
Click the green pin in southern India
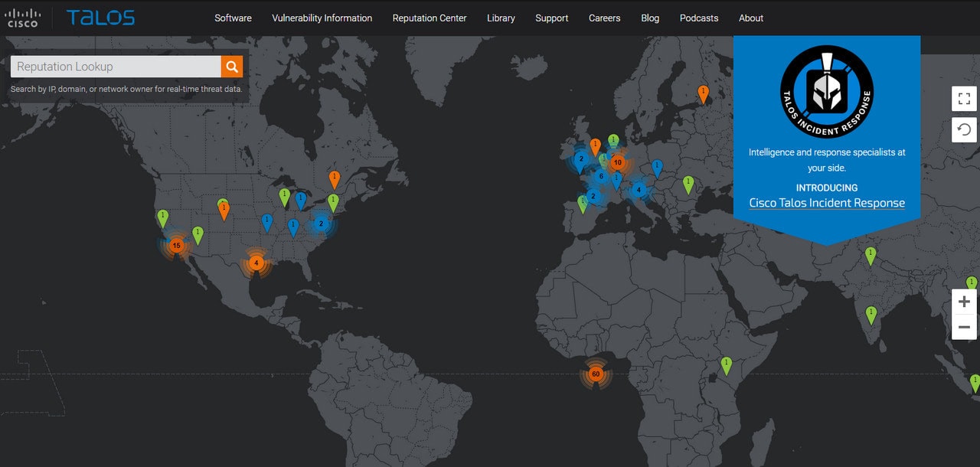coord(871,315)
